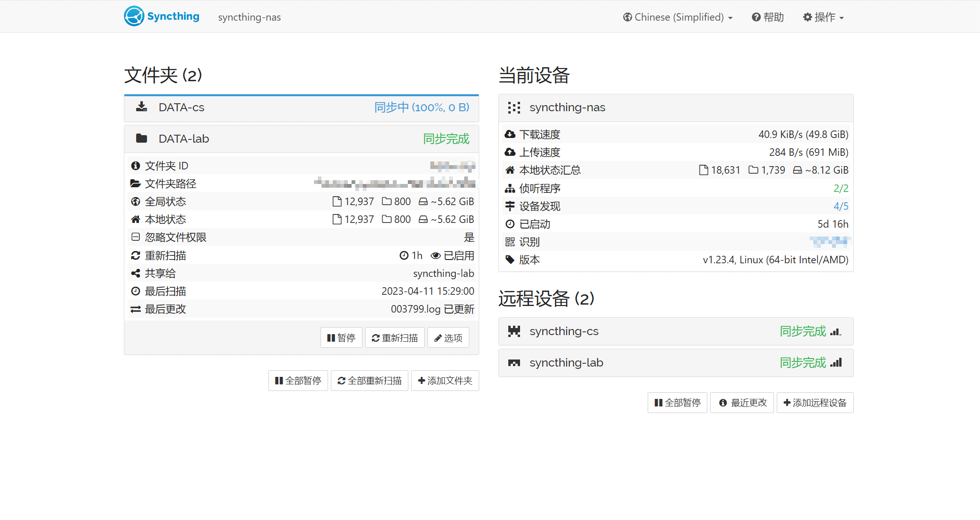Click the 添加文件夹 button
Viewport: 980px width, 520px height.
(x=445, y=381)
